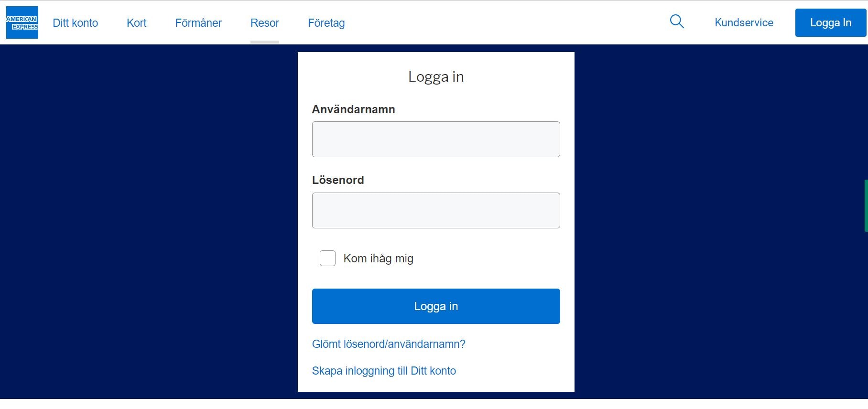Open the Kort menu
The image size is (868, 409).
[x=136, y=23]
